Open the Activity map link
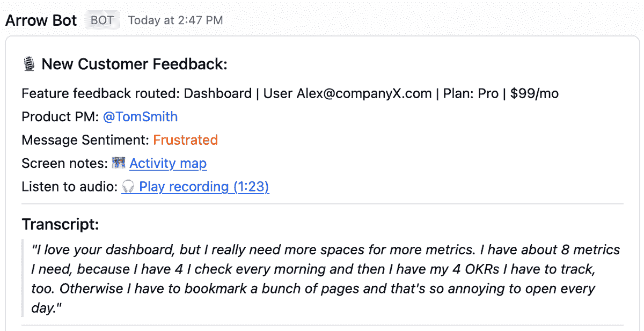Image resolution: width=644 pixels, height=331 pixels. pos(168,163)
